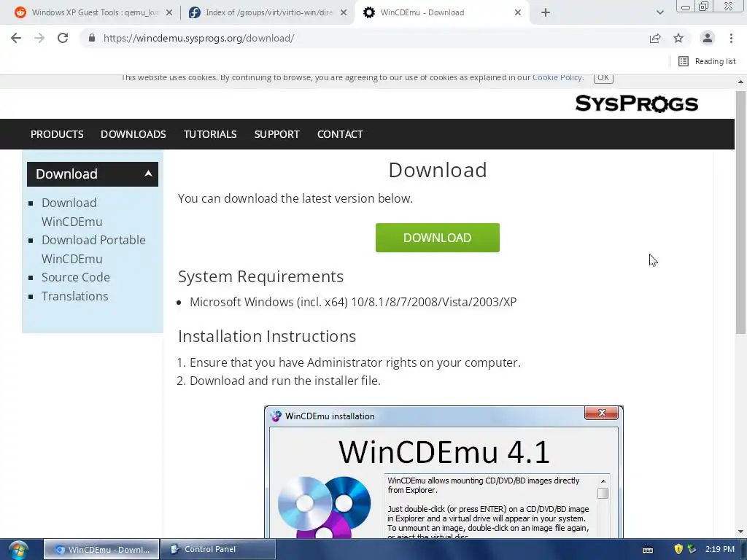747x560 pixels.
Task: Click the SysProgs logo
Action: coord(636,104)
